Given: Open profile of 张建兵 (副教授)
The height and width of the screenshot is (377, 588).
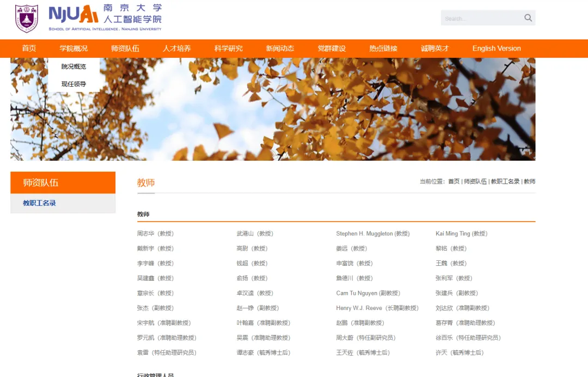Looking at the screenshot, I should pos(457,293).
